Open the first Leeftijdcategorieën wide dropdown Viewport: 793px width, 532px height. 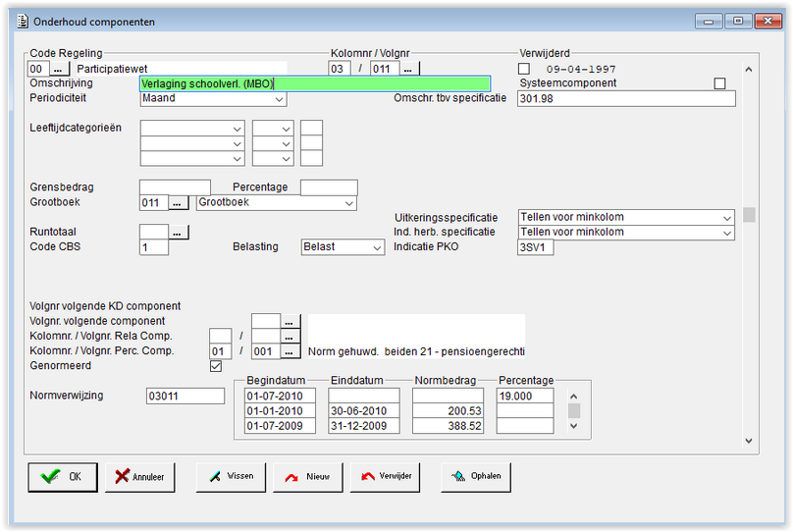click(192, 129)
